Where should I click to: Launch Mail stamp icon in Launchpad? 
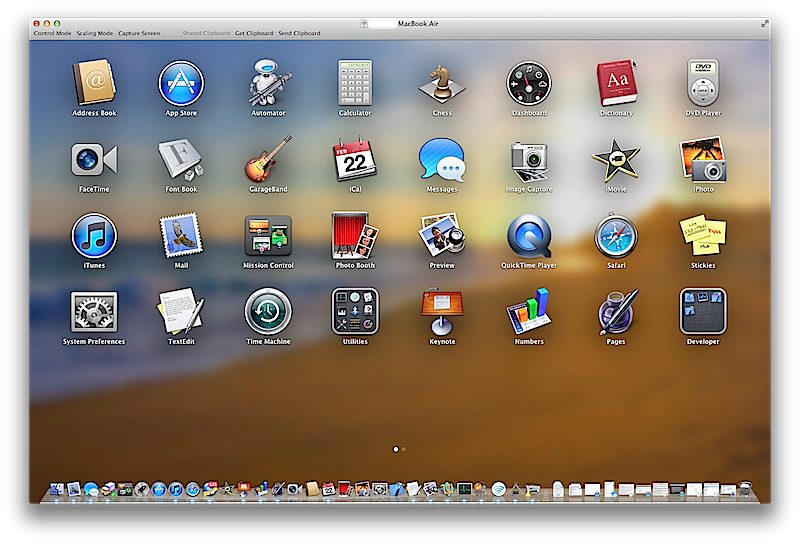tap(181, 235)
